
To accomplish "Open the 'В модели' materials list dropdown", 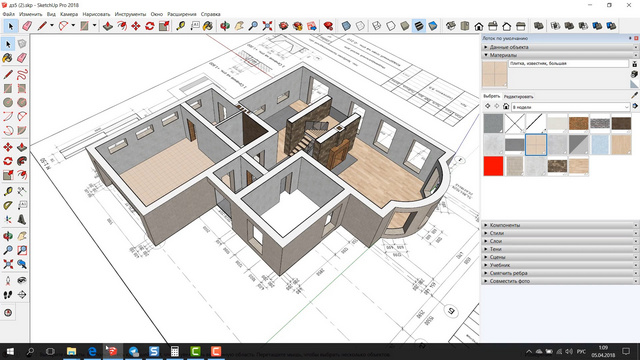I will [571, 107].
